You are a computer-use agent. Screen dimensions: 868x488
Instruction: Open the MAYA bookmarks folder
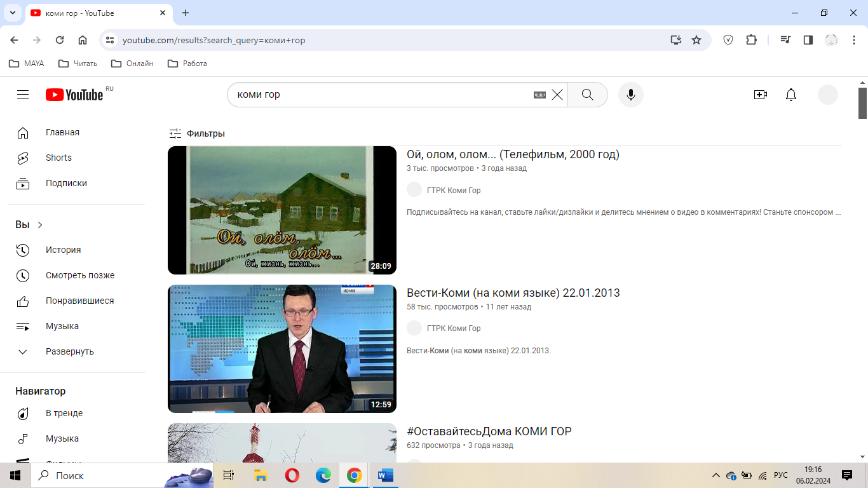point(26,64)
